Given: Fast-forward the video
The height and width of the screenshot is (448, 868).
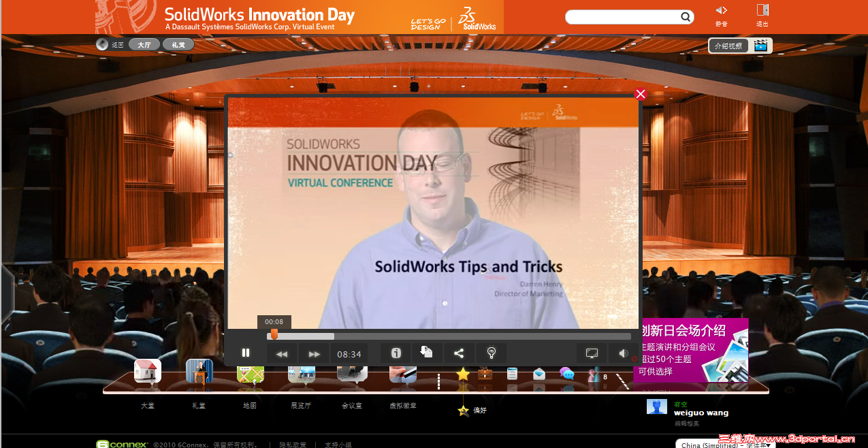Looking at the screenshot, I should [x=314, y=354].
